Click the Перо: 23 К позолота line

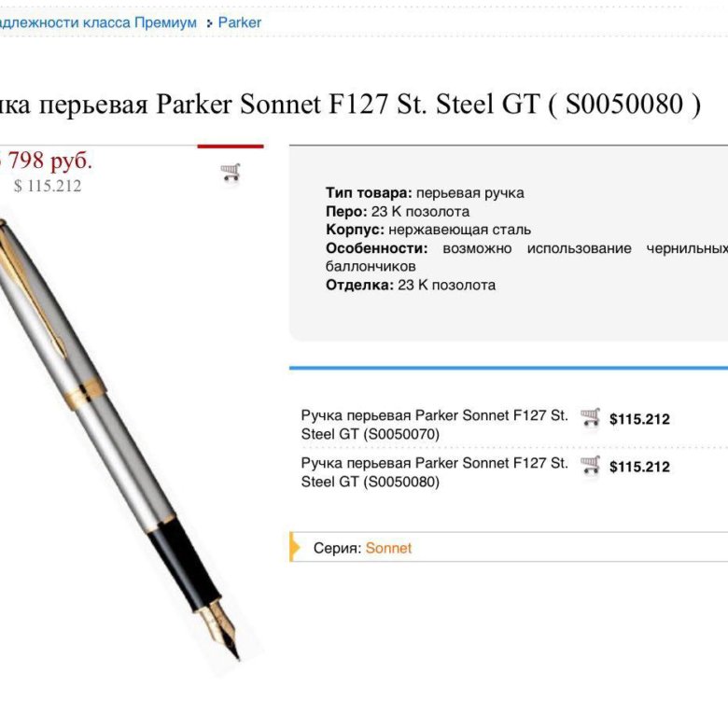tap(398, 212)
